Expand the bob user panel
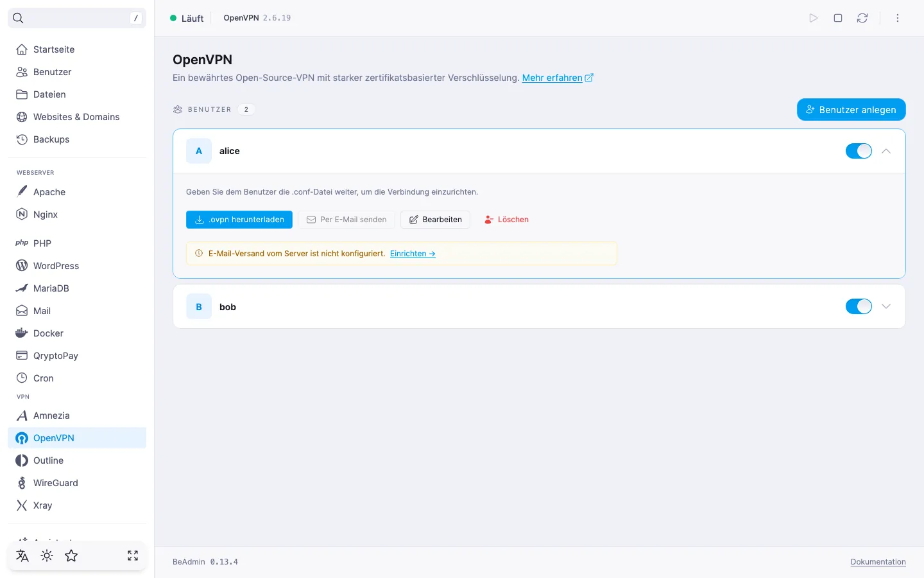Viewport: 924px width, 578px height. point(886,306)
